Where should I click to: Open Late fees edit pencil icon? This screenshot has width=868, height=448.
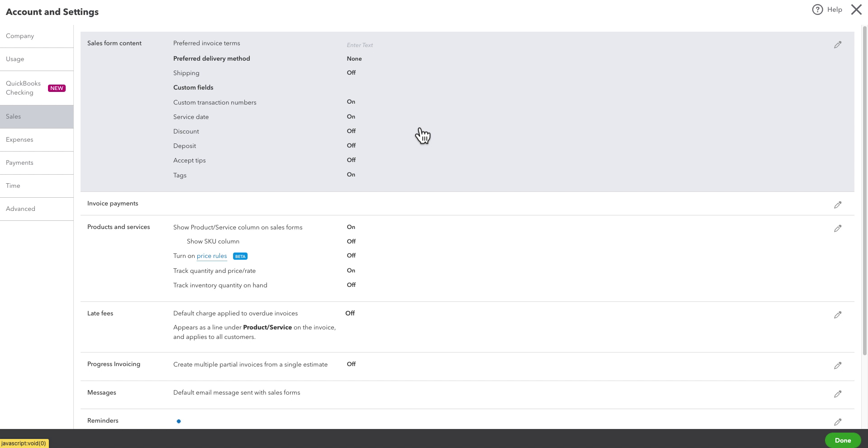click(838, 315)
